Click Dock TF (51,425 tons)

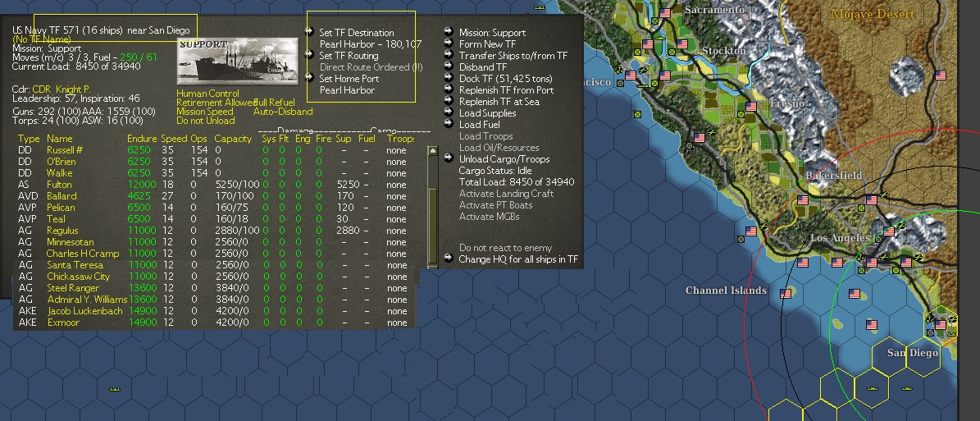(x=506, y=79)
